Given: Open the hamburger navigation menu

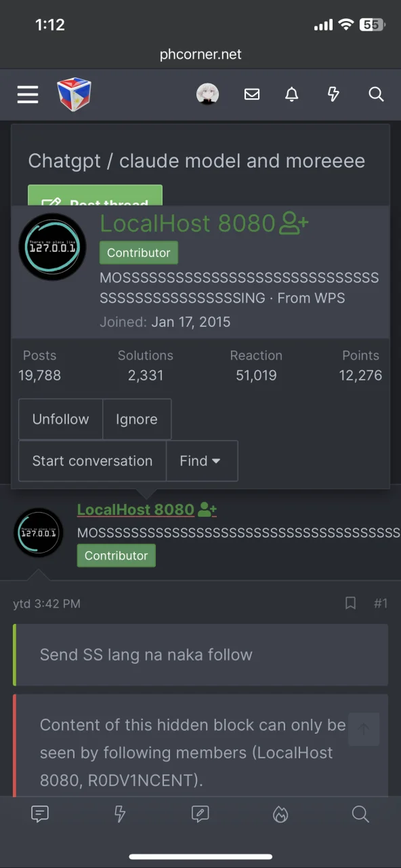Looking at the screenshot, I should [x=28, y=94].
